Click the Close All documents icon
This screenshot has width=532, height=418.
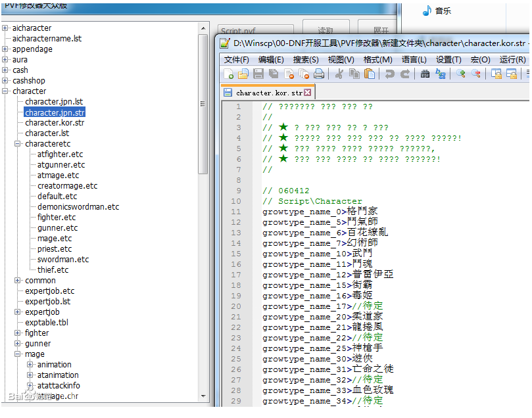304,74
